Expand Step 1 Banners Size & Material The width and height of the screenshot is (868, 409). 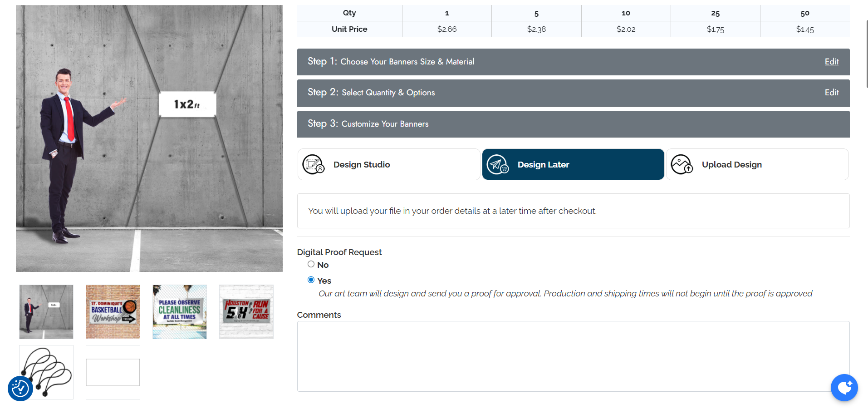(544, 62)
